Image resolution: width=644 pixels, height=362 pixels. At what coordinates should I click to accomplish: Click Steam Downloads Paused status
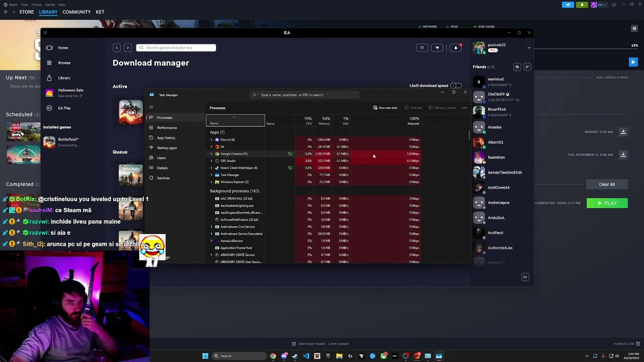[320, 344]
